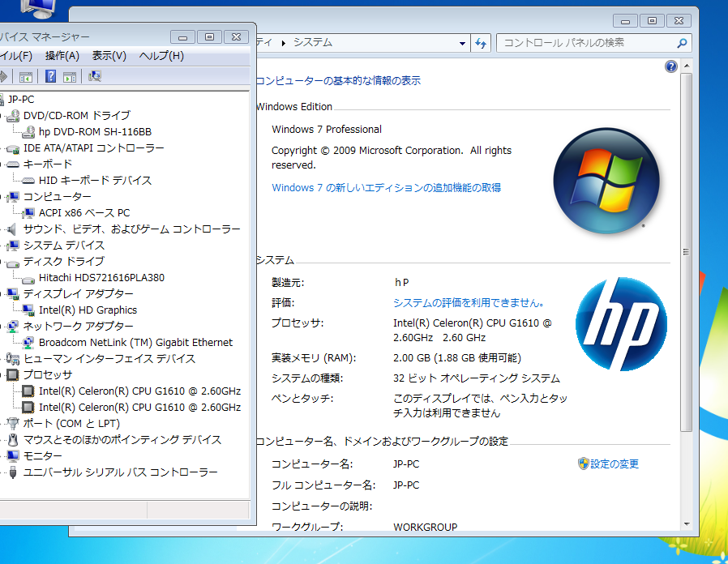Click the Windows 7 edition upgrade link
Image resolution: width=728 pixels, height=564 pixels.
point(386,187)
